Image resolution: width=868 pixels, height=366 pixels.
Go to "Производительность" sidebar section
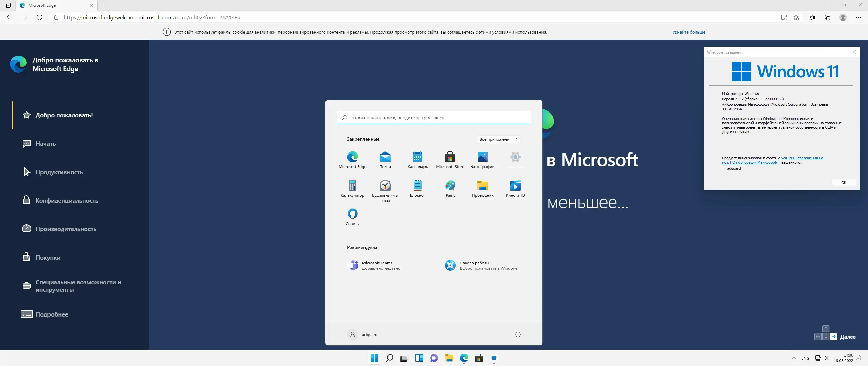point(66,229)
